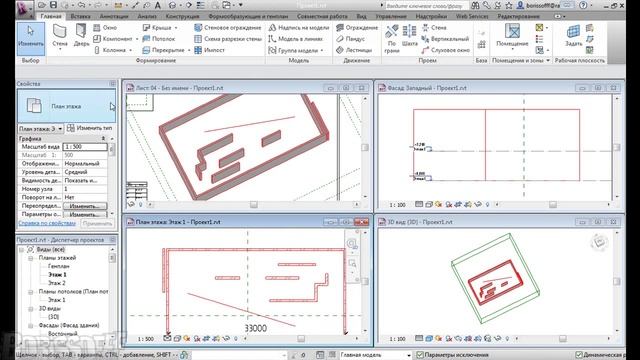
Task: Choose the Пандус ramp tool
Action: (x=351, y=39)
